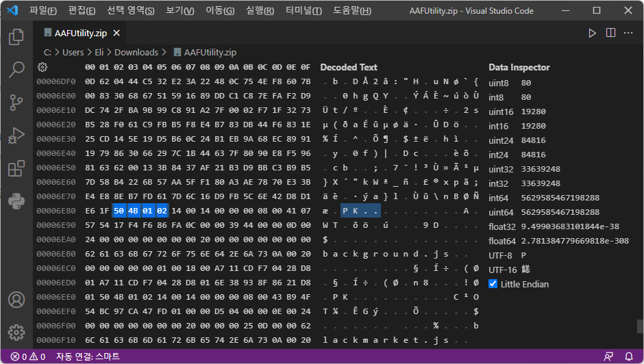Click the uint16 value 19280
This screenshot has width=644, height=364.
(x=534, y=112)
